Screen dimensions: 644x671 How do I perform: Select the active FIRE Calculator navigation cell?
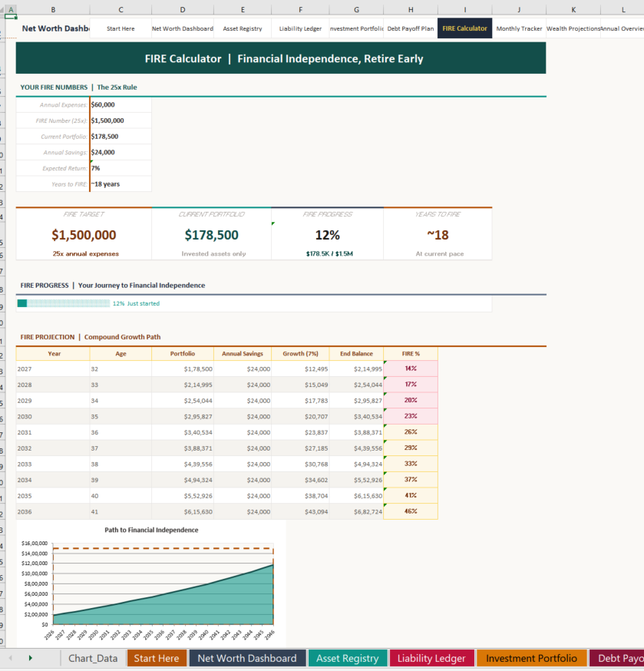(464, 28)
